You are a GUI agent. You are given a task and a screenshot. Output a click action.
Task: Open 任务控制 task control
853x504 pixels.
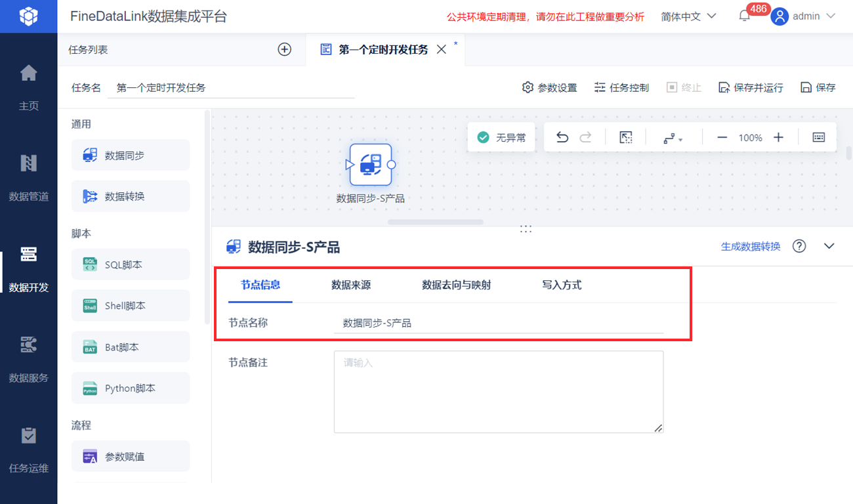(621, 87)
